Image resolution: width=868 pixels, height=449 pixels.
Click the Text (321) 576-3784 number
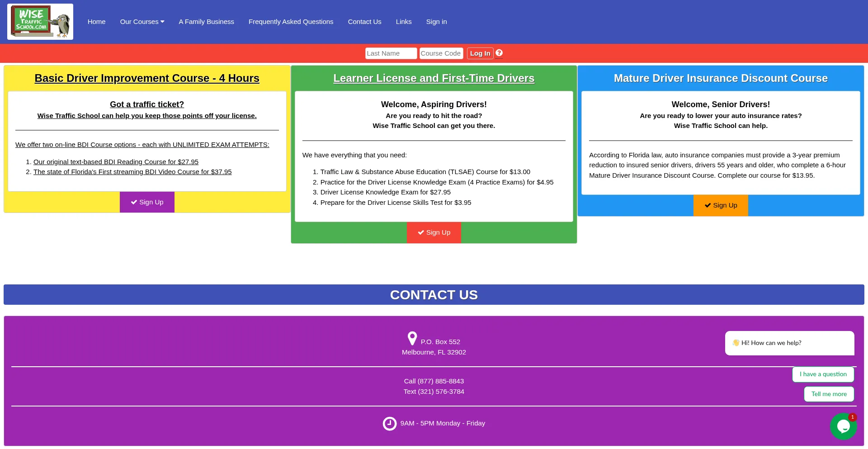point(434,392)
